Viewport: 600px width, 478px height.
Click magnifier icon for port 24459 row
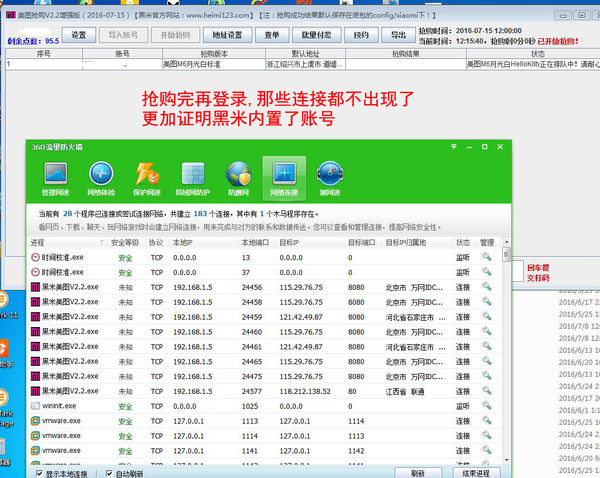(x=487, y=316)
